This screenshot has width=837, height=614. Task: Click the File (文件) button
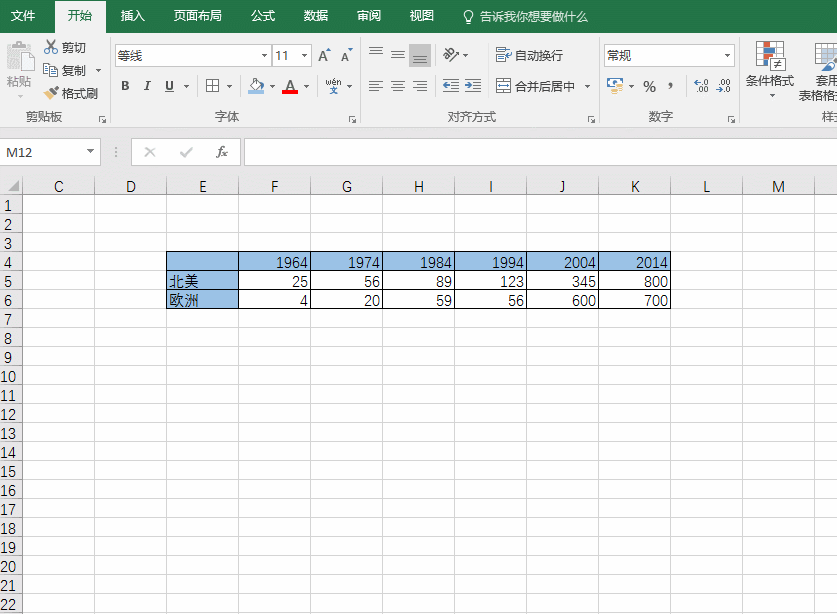[x=23, y=16]
